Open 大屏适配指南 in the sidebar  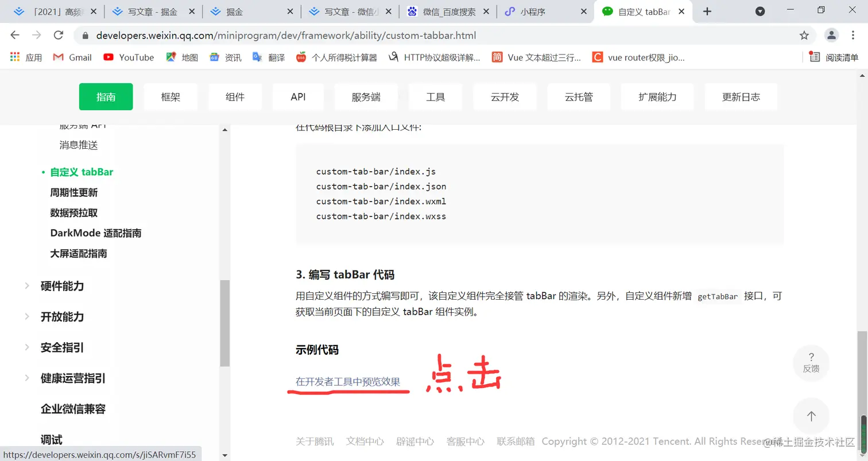point(79,253)
